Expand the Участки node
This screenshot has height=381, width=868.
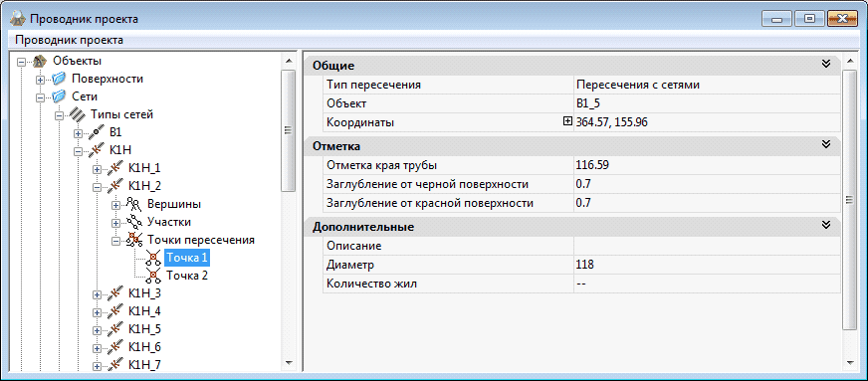pos(115,223)
